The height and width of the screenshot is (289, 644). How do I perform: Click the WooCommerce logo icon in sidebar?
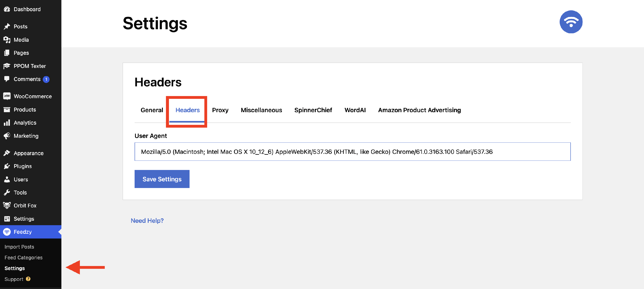coord(7,96)
